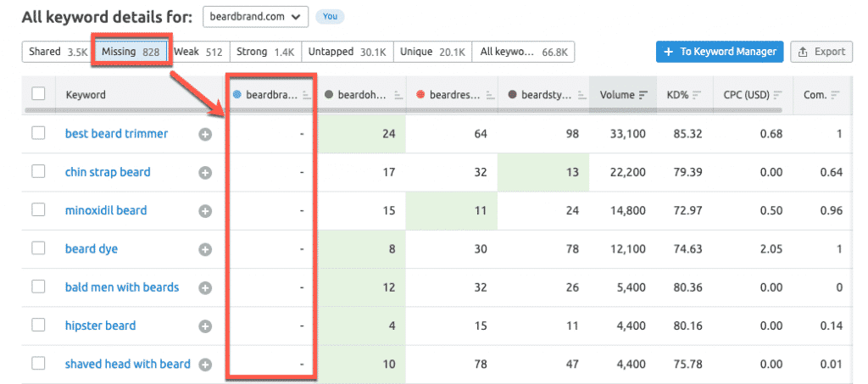Tick checkbox for best beard trimmer row

click(x=38, y=133)
